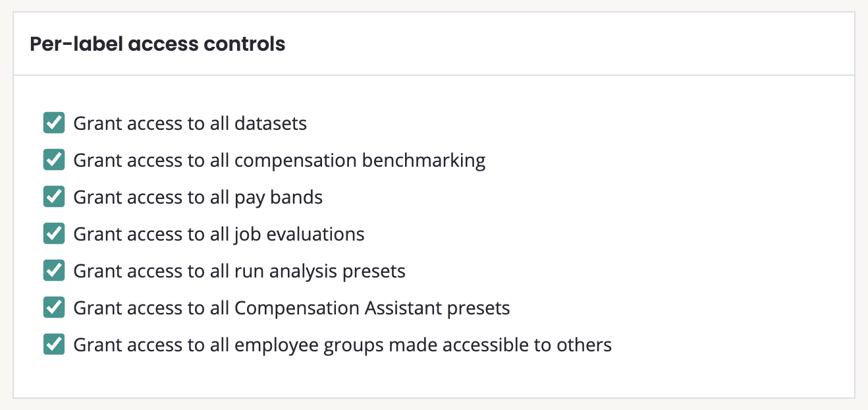This screenshot has height=410, width=868.
Task: Click the 'Grant access to all datasets' label
Action: pos(190,123)
